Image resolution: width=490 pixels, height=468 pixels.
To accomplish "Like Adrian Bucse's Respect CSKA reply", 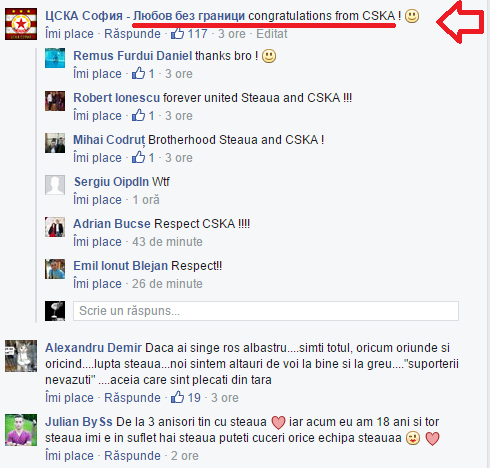I will point(97,242).
